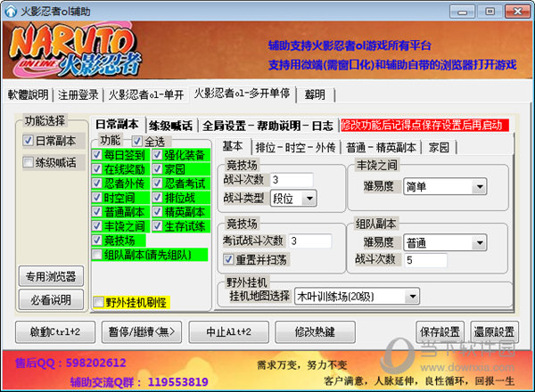Enable 组队副本(请先组队) checkbox
The width and height of the screenshot is (535, 392).
[97, 255]
